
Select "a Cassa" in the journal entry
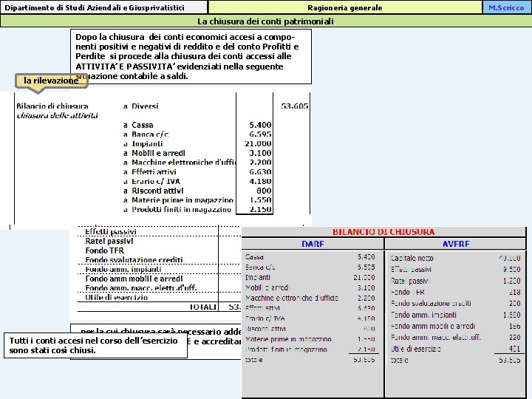tap(138, 125)
